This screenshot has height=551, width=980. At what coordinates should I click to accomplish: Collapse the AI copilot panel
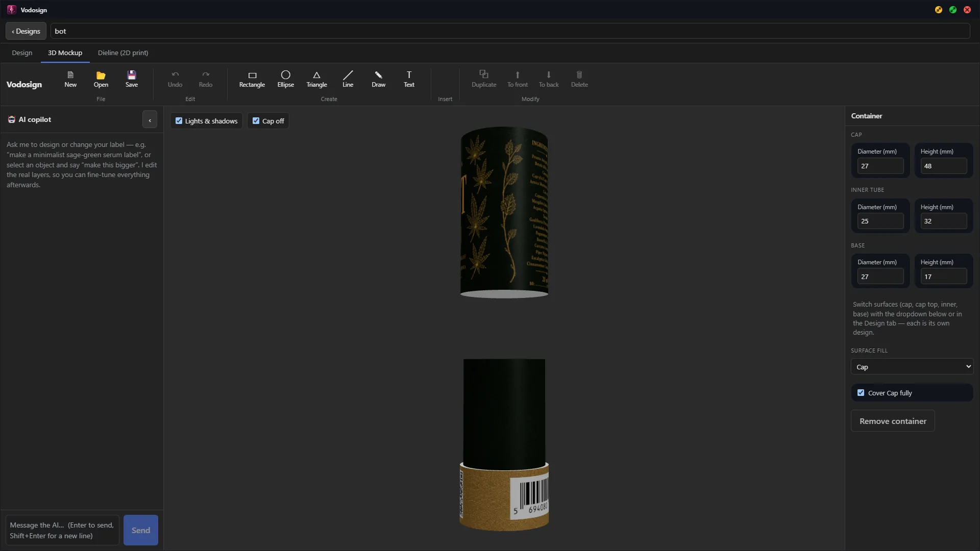pos(150,120)
